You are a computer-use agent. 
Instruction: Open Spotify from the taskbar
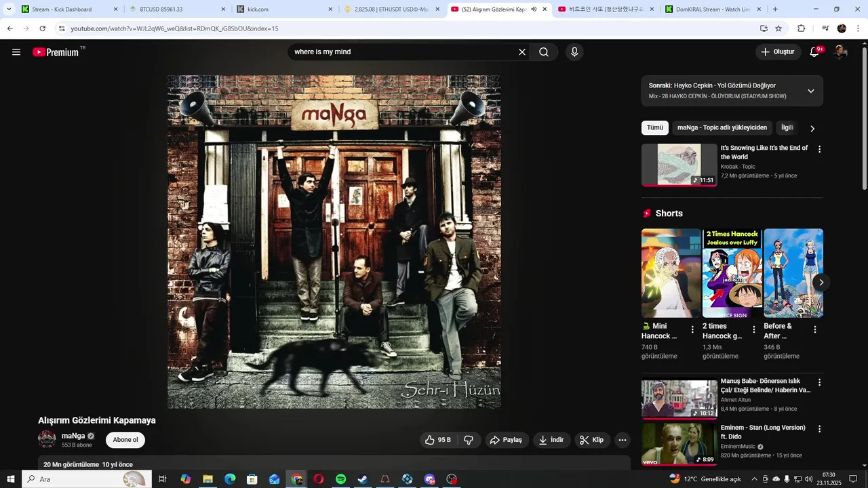click(340, 479)
